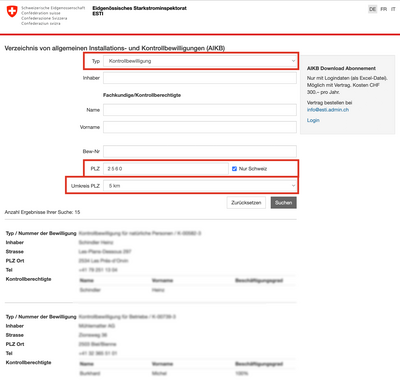Screen dimensions: 400x386
Task: Click the Schweizerische Eidgenossenschaft text logo
Action: pyautogui.click(x=53, y=15)
